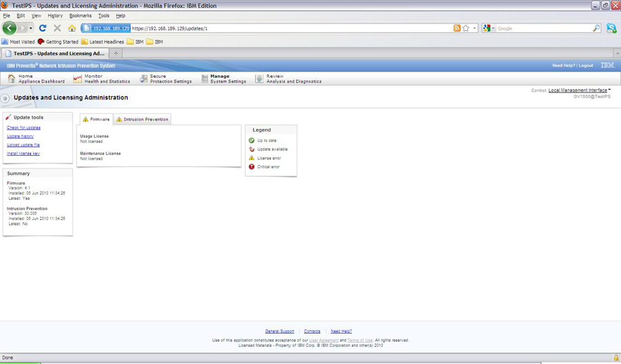Open the address bar history dropdown arrow
This screenshot has width=621, height=364.
coord(475,28)
